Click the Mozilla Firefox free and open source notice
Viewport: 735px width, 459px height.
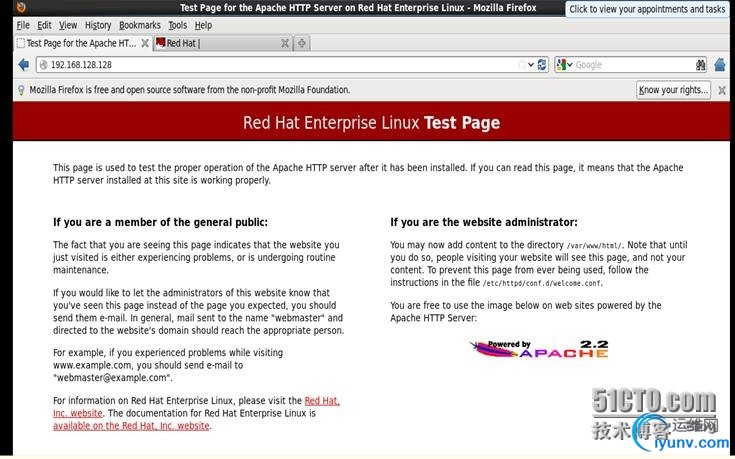pos(189,90)
